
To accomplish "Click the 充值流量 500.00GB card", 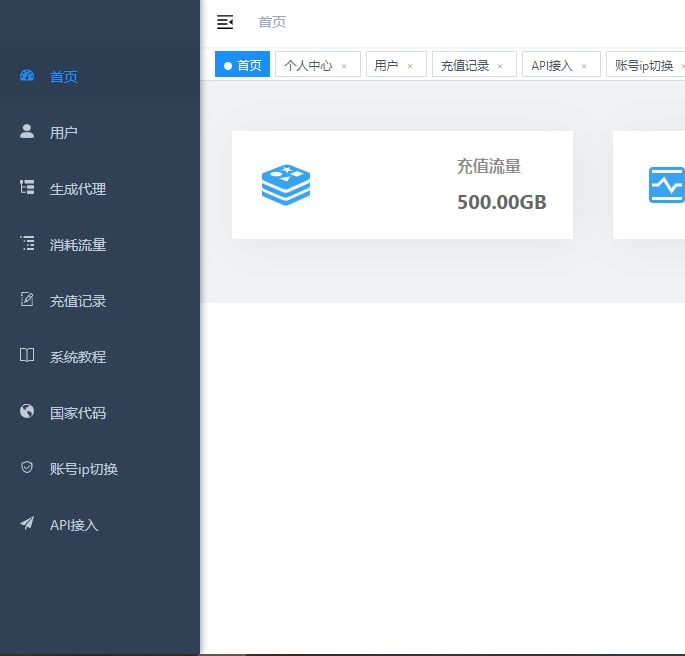I will pos(402,185).
